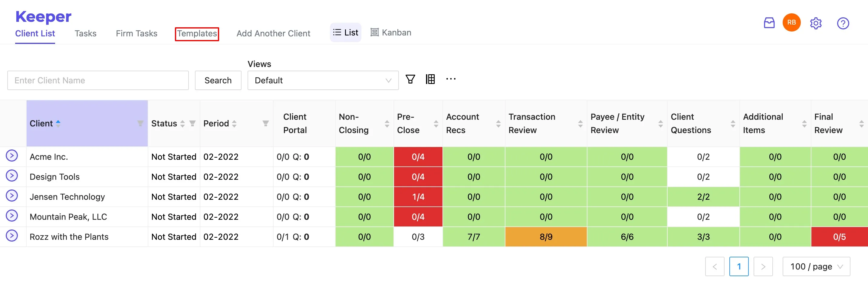Expand the Rozz with the Plants row
Viewport: 868px width, 291px height.
pos(12,236)
